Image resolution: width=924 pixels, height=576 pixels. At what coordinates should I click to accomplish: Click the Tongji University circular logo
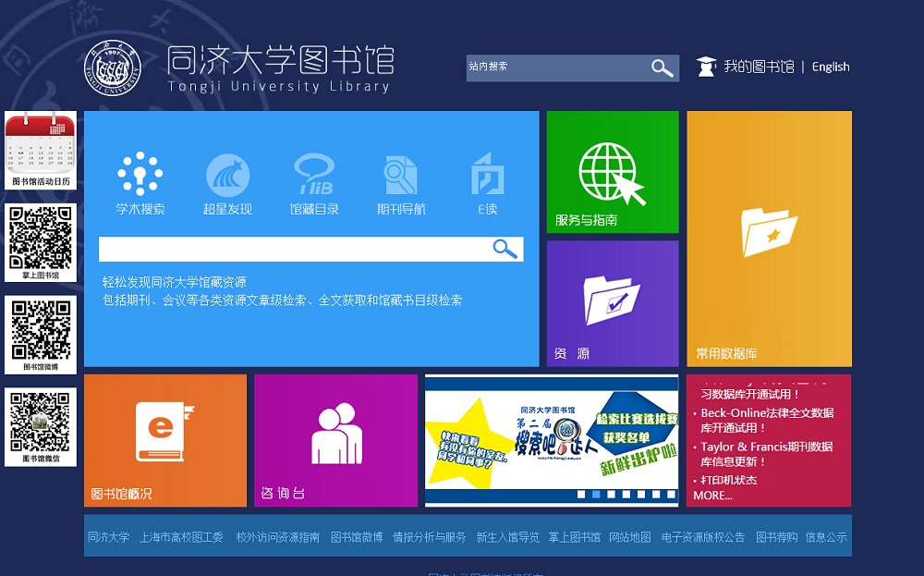click(x=113, y=67)
